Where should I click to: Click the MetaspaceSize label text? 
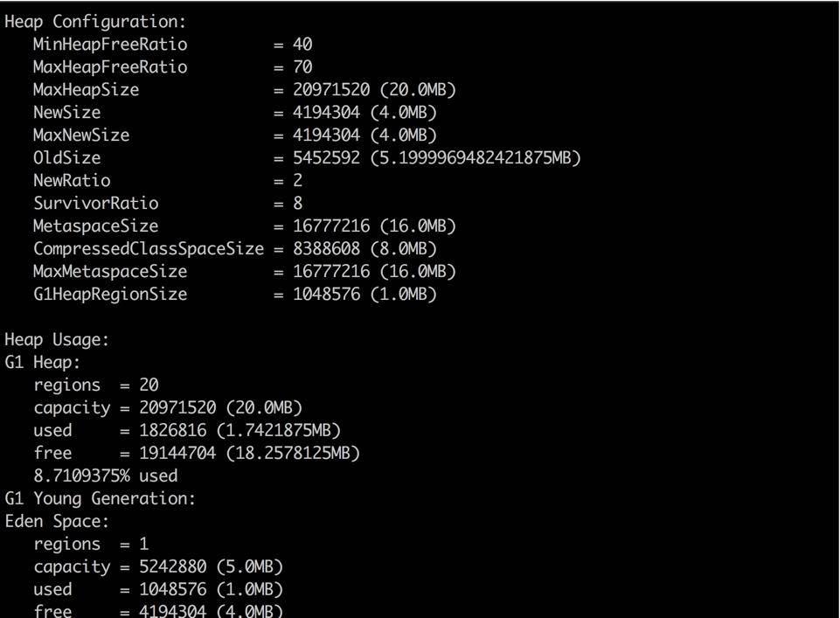tap(96, 226)
